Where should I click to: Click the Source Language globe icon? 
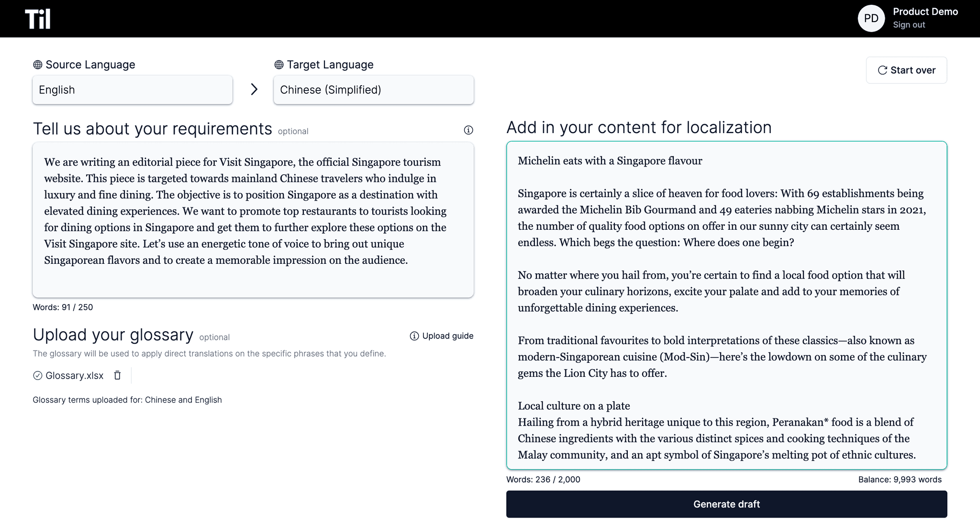tap(38, 65)
